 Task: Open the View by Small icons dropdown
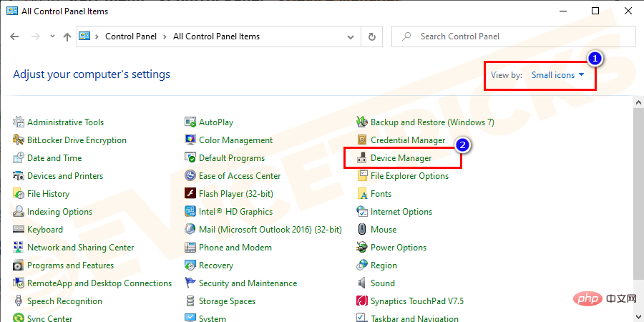(x=557, y=75)
